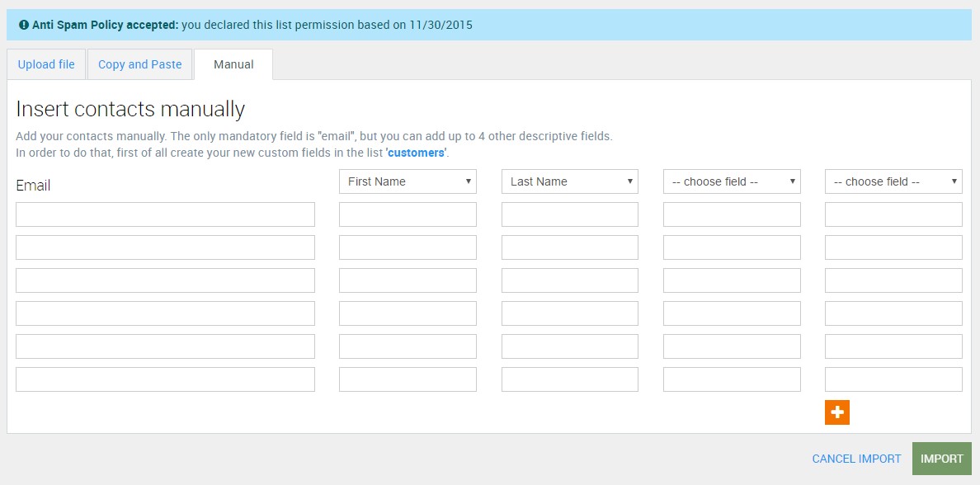Viewport: 980px width, 485px height.
Task: Click first row Last Name input field
Action: point(569,214)
